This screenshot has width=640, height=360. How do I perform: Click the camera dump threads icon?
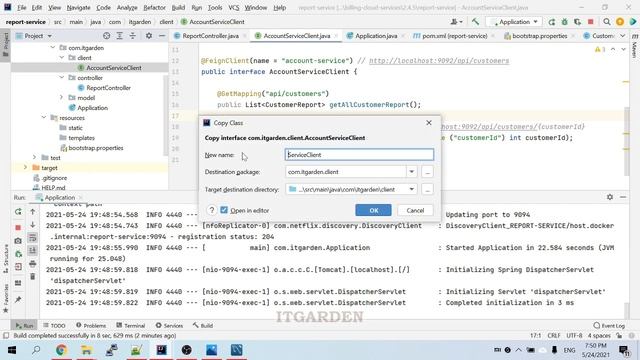point(18,241)
